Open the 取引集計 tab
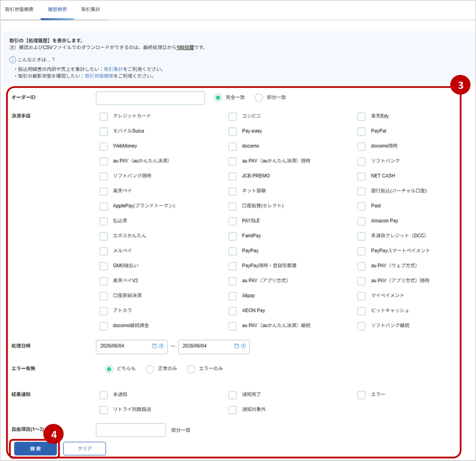The image size is (476, 461). pyautogui.click(x=90, y=10)
